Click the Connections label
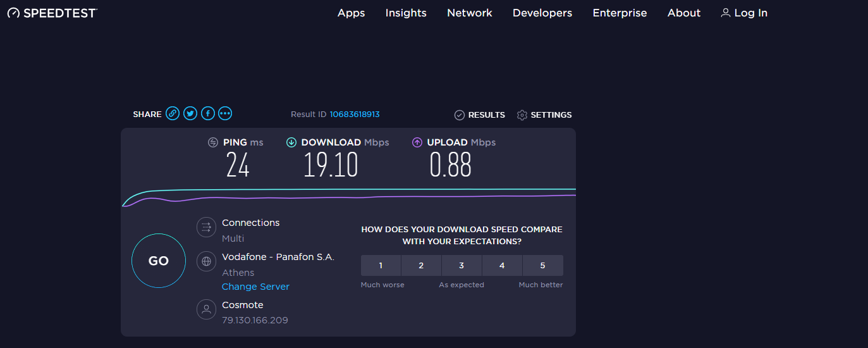Screen dimensions: 868x348 tap(250, 223)
